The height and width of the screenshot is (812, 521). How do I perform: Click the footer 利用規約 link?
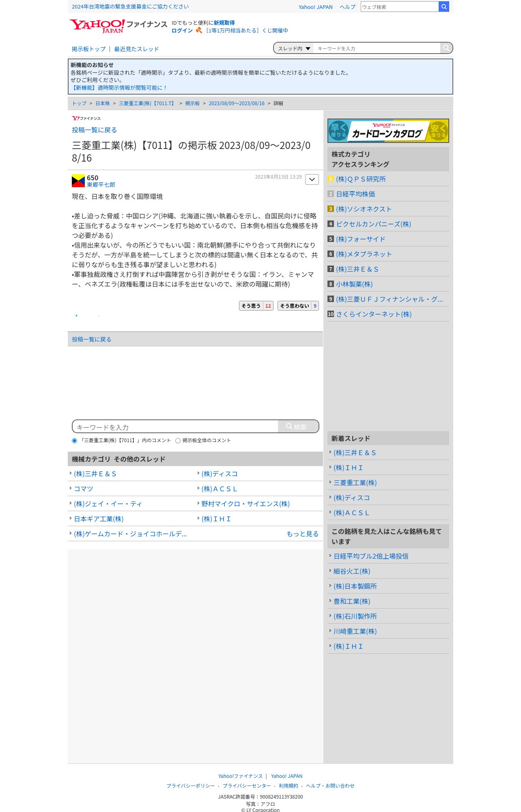click(288, 786)
